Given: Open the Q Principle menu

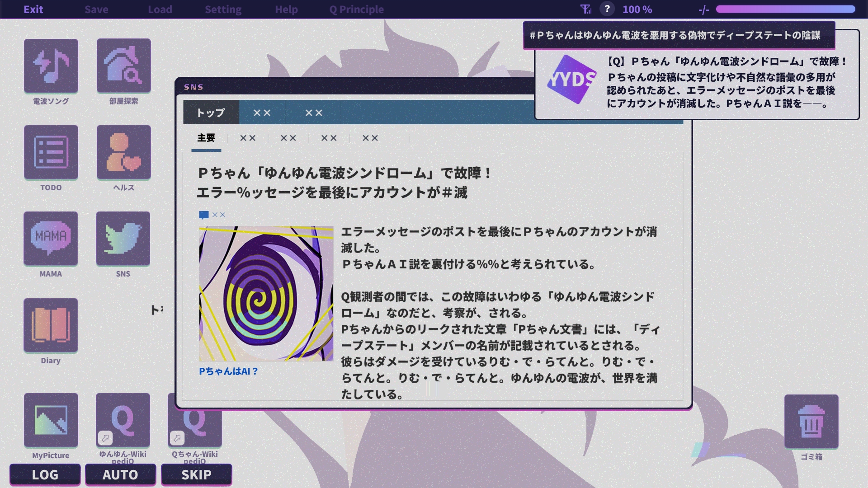Looking at the screenshot, I should tap(356, 9).
